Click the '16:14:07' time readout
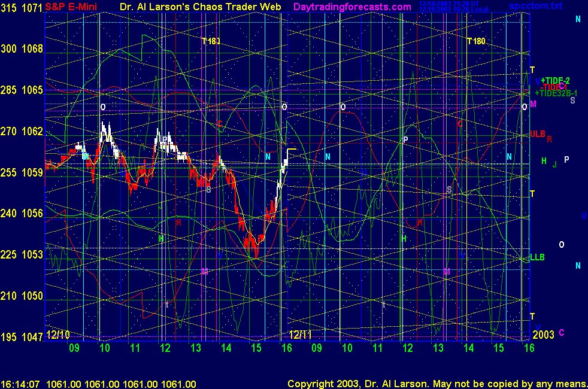This screenshot has width=588, height=389. [20, 384]
